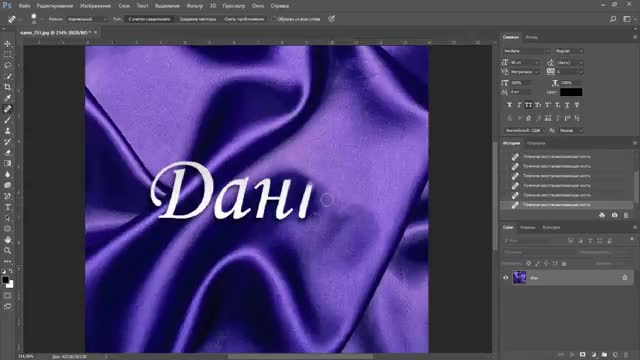The height and width of the screenshot is (360, 640).
Task: Switch to the Каналы tab
Action: [527, 227]
